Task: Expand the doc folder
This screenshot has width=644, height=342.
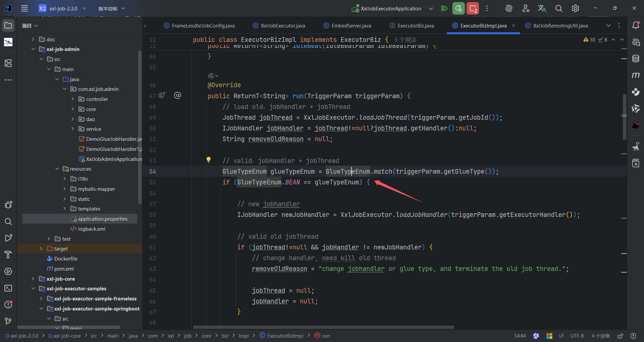Action: click(33, 39)
